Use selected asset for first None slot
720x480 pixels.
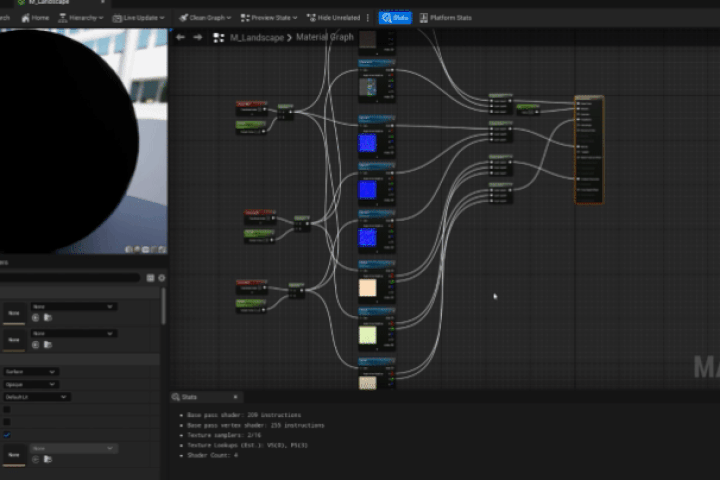(36, 318)
